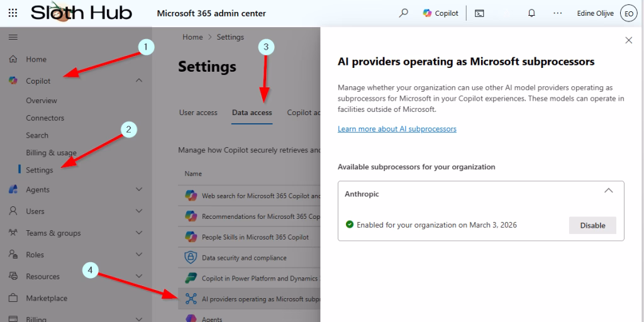Open Copilot from the top header
This screenshot has width=644, height=322.
point(440,13)
